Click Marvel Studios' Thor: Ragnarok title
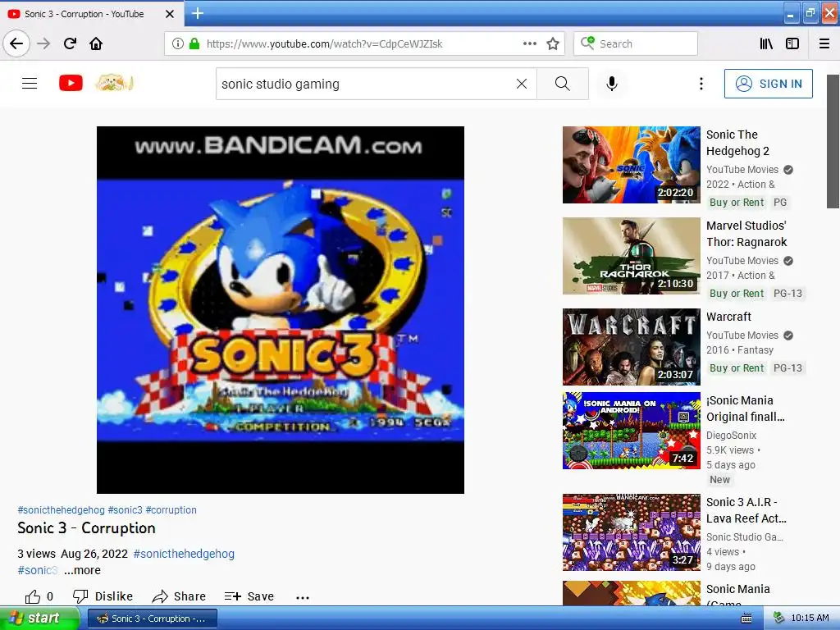 pyautogui.click(x=746, y=234)
